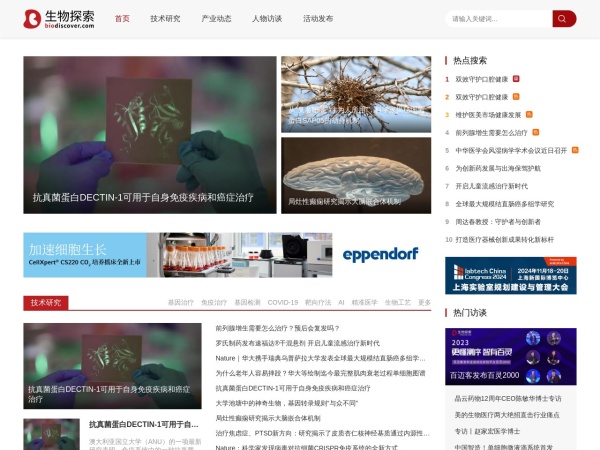Select the 基因检测 sub-category tab
Viewport: 600px width, 450px height.
[x=247, y=302]
